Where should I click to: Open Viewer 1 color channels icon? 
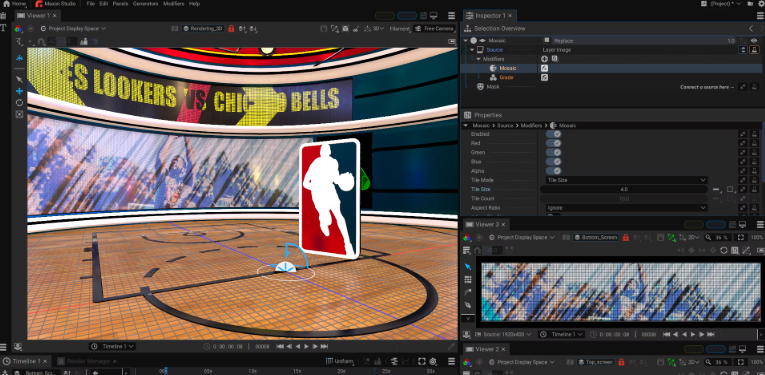pos(19,29)
